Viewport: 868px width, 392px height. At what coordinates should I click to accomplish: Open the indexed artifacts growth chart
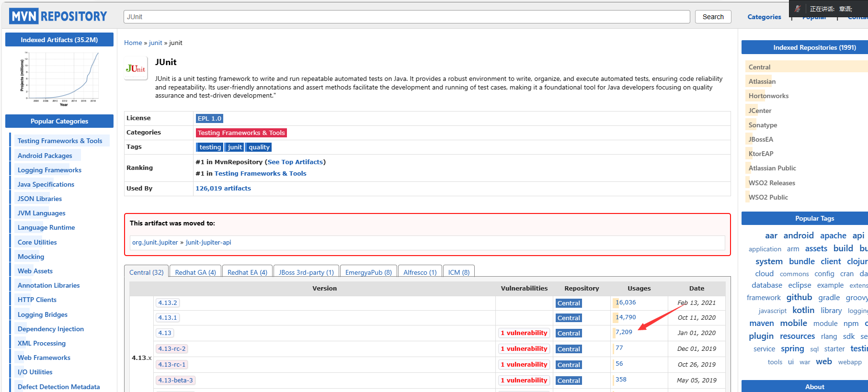(59, 78)
